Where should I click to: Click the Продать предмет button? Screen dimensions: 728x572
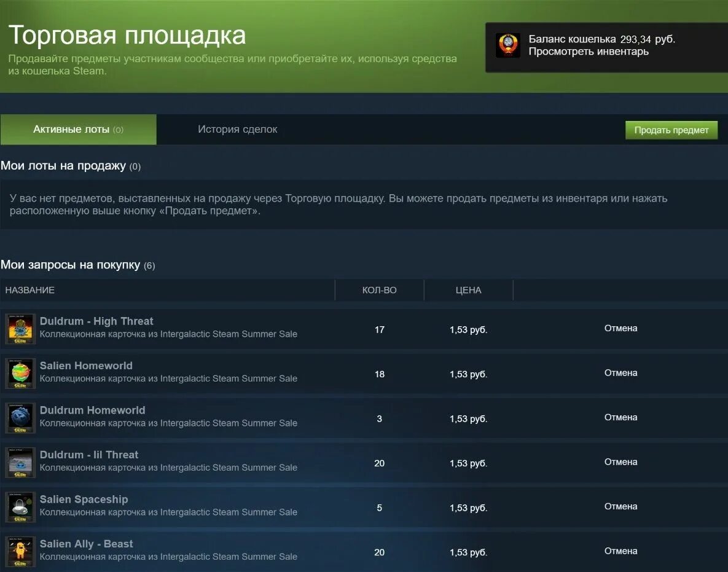point(671,130)
